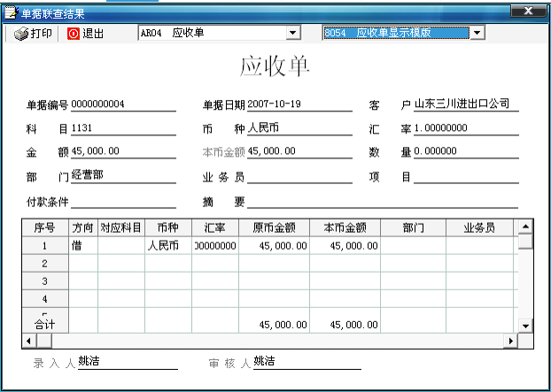Select row header 4 in the table

(x=45, y=299)
